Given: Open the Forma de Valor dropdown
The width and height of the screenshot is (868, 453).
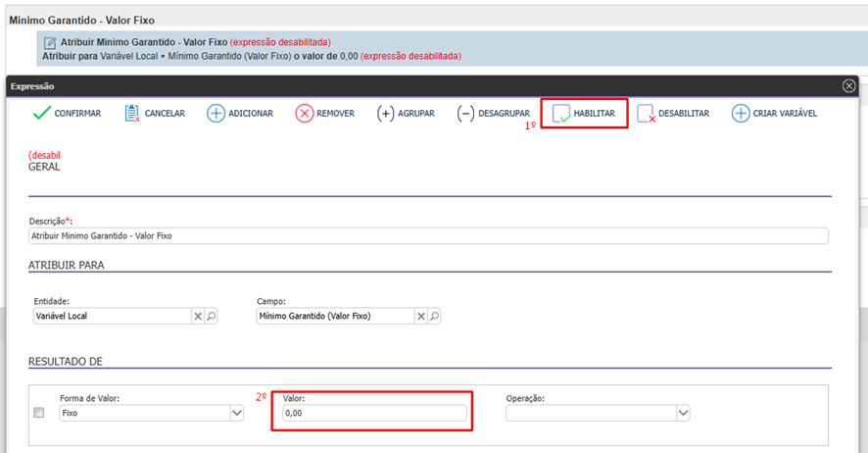Looking at the screenshot, I should coord(236,414).
